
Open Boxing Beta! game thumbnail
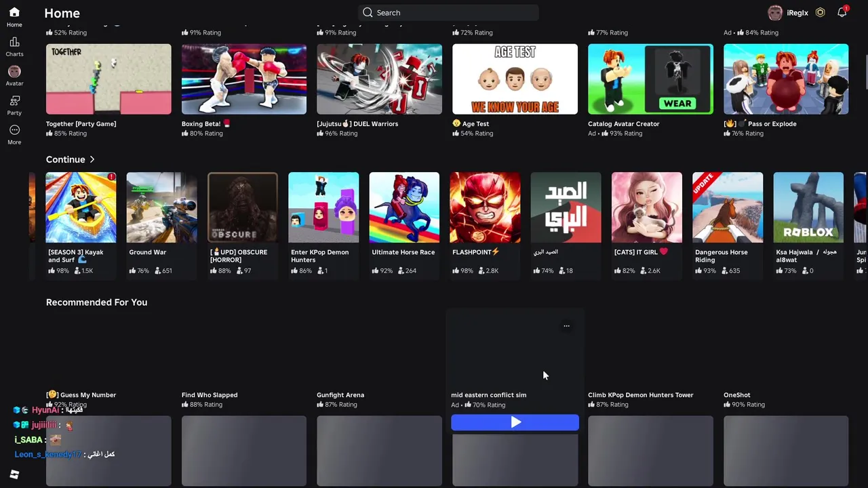[244, 79]
